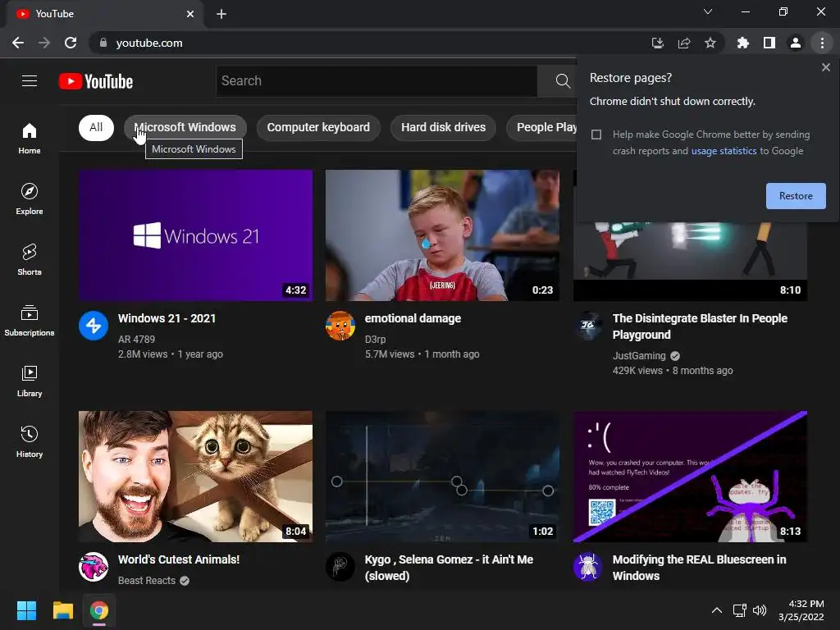This screenshot has height=630, width=840.
Task: Open D3rp channel avatar
Action: pos(340,325)
